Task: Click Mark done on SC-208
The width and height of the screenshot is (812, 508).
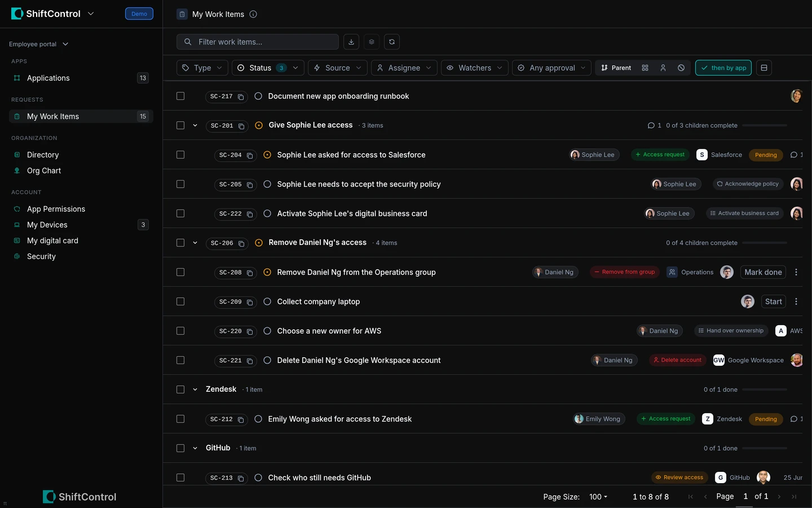Action: 763,272
